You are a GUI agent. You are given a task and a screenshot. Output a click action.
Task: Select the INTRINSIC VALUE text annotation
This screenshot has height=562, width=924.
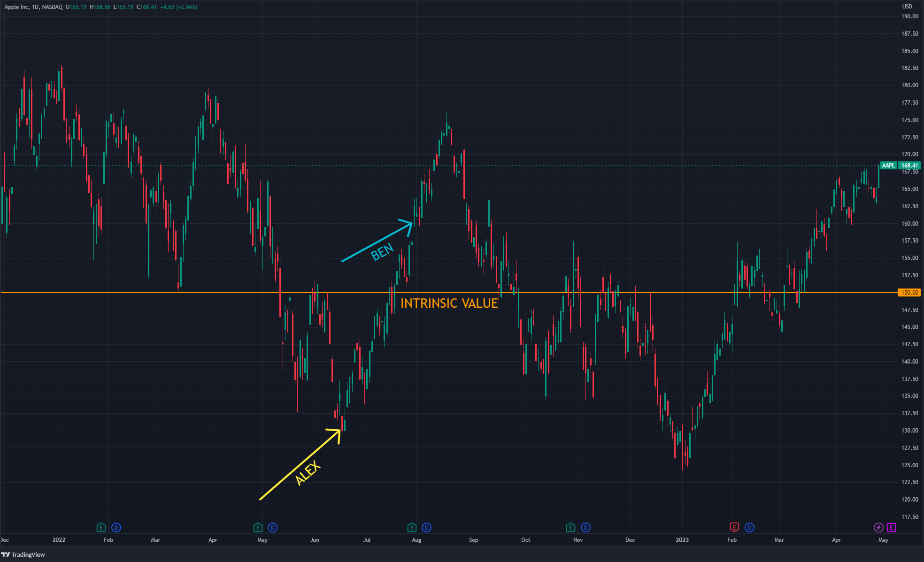[x=449, y=304]
